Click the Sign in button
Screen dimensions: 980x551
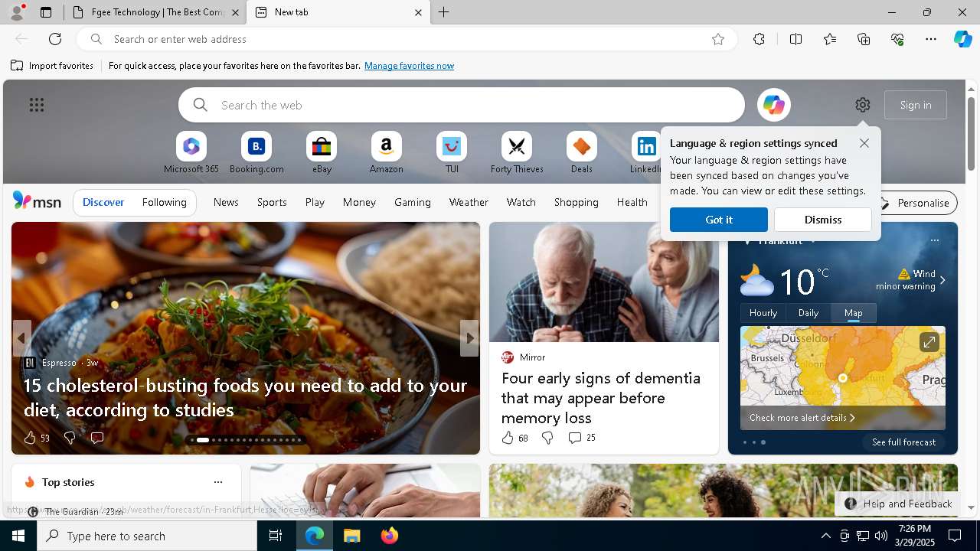(x=916, y=105)
